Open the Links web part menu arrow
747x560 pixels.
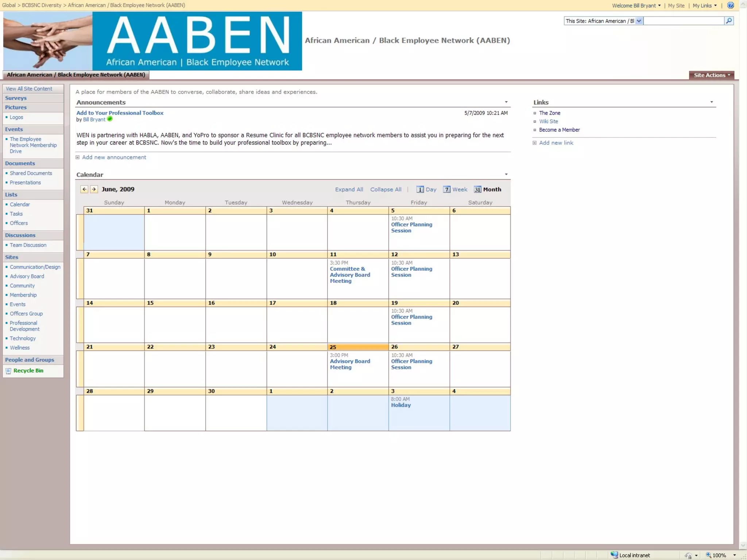click(711, 102)
